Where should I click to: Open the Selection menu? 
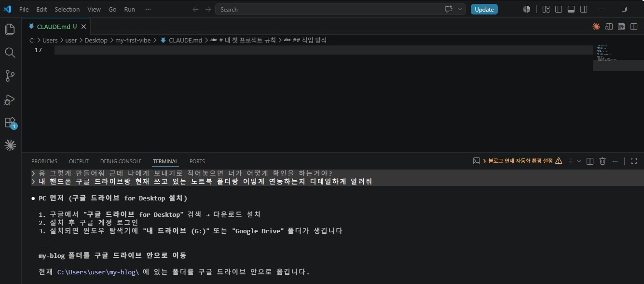click(x=67, y=9)
